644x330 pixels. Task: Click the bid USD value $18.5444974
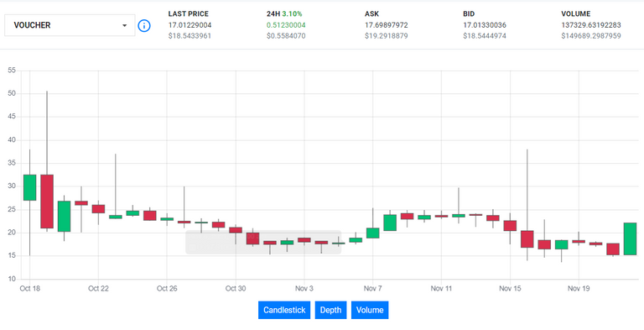tap(485, 36)
